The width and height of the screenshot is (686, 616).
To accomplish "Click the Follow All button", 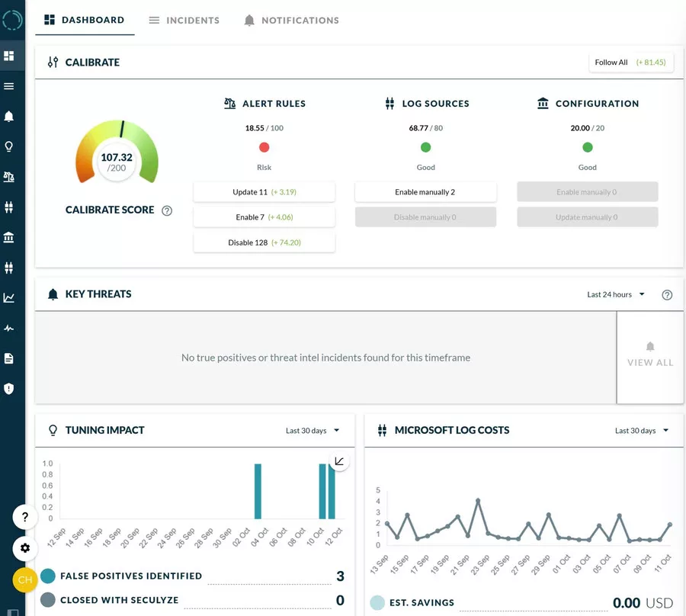I will [630, 62].
